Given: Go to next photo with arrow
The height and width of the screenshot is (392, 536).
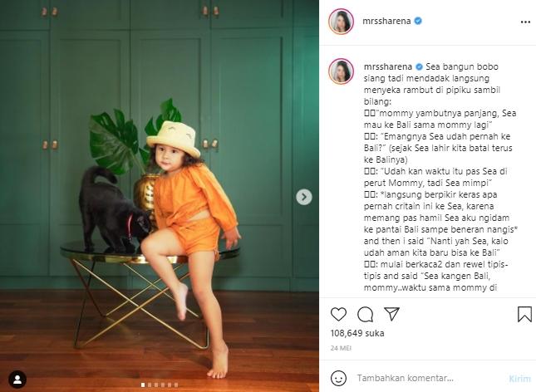Looking at the screenshot, I should click(304, 197).
